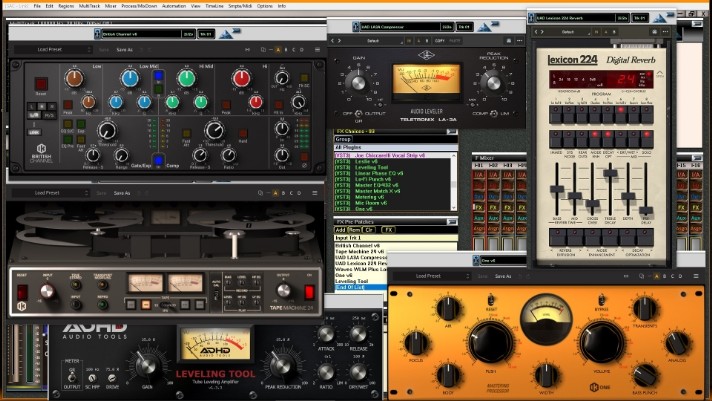Toggle the Link button on British Channel
The width and height of the screenshot is (712, 401).
pyautogui.click(x=34, y=132)
